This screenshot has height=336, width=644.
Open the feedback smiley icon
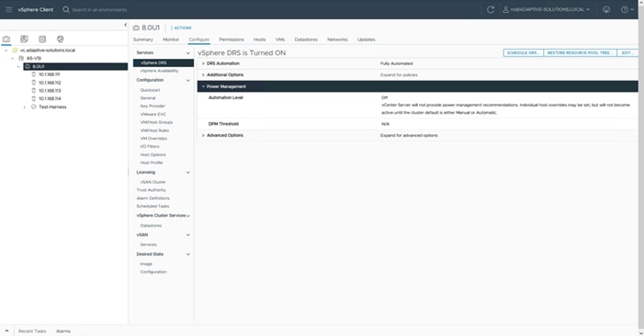pos(606,9)
